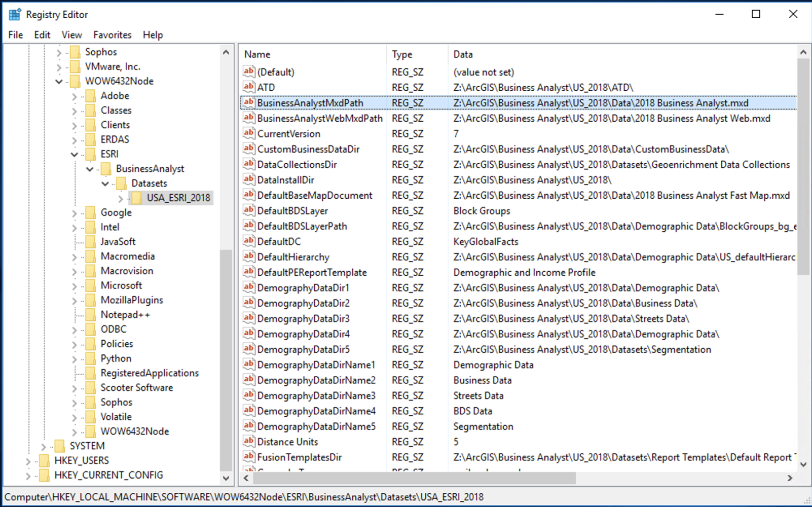
Task: Open the Favorites menu
Action: click(x=113, y=34)
